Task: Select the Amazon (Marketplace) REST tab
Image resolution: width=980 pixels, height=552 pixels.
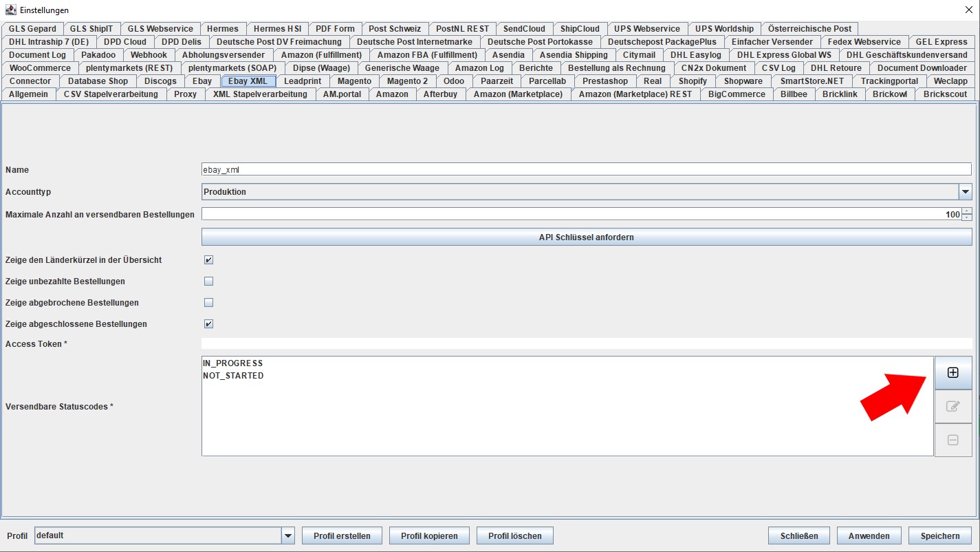Action: (x=635, y=94)
